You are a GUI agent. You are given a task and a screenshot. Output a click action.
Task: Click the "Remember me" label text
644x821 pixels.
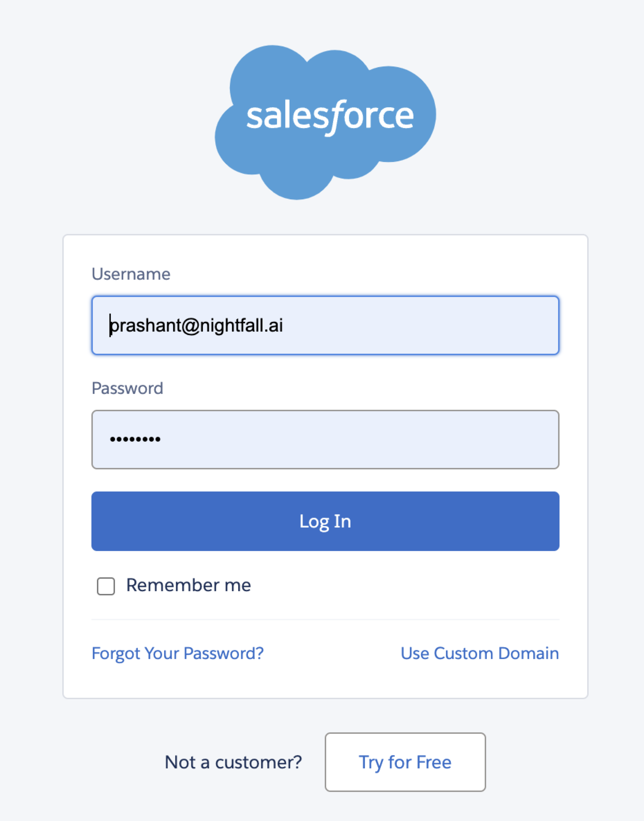[188, 585]
